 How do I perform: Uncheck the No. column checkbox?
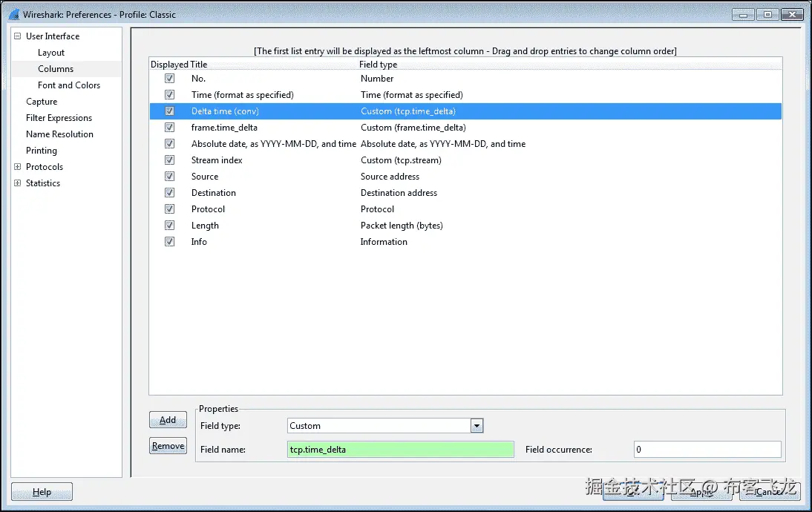point(169,79)
